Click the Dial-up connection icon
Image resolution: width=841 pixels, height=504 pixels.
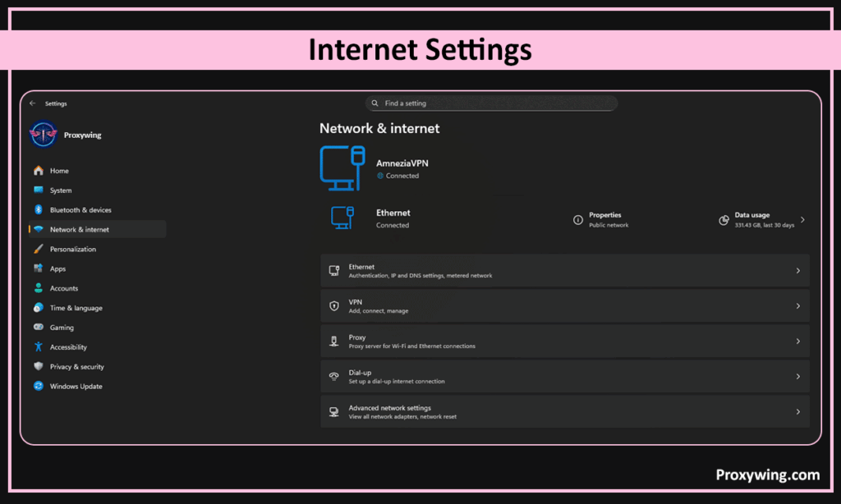[334, 377]
